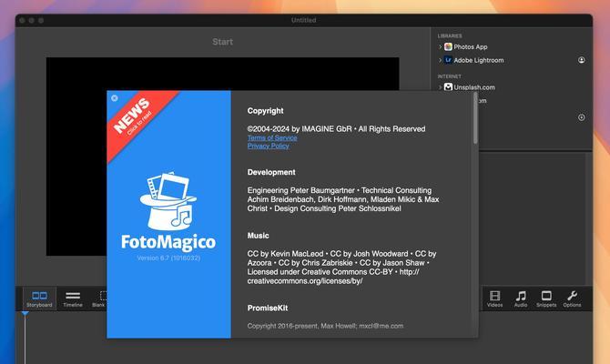Open the Audio browser
The height and width of the screenshot is (364, 610).
click(521, 299)
